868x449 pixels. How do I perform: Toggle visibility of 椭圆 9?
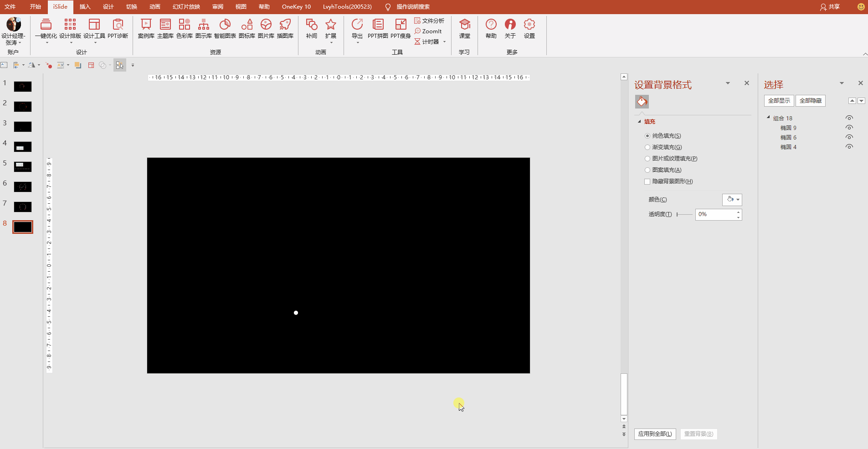pos(849,128)
